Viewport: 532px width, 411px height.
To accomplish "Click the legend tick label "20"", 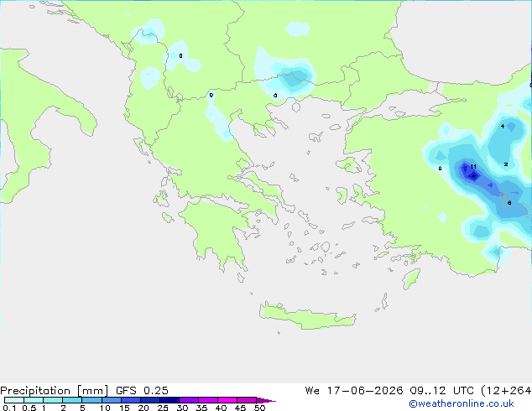I will point(143,408).
